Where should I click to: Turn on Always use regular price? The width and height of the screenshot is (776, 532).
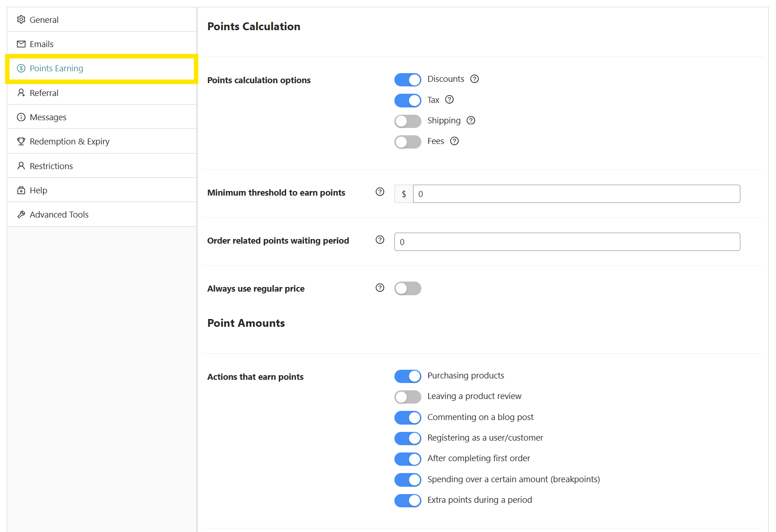[x=408, y=288]
